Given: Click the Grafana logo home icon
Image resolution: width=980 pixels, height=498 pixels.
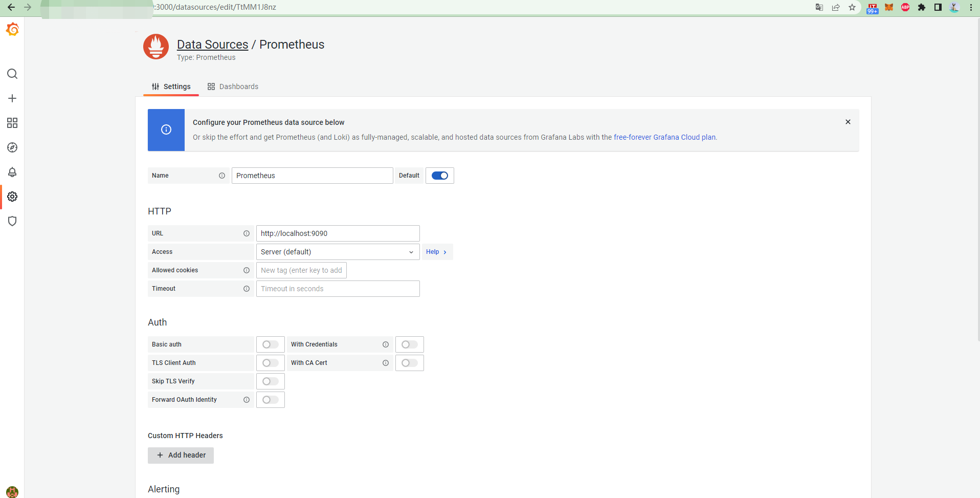Looking at the screenshot, I should (x=12, y=30).
